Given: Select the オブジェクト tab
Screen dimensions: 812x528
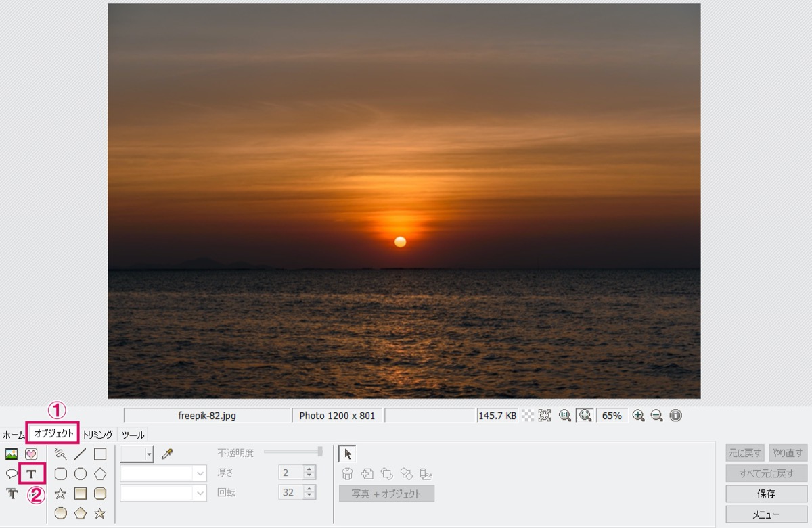Looking at the screenshot, I should click(x=54, y=433).
